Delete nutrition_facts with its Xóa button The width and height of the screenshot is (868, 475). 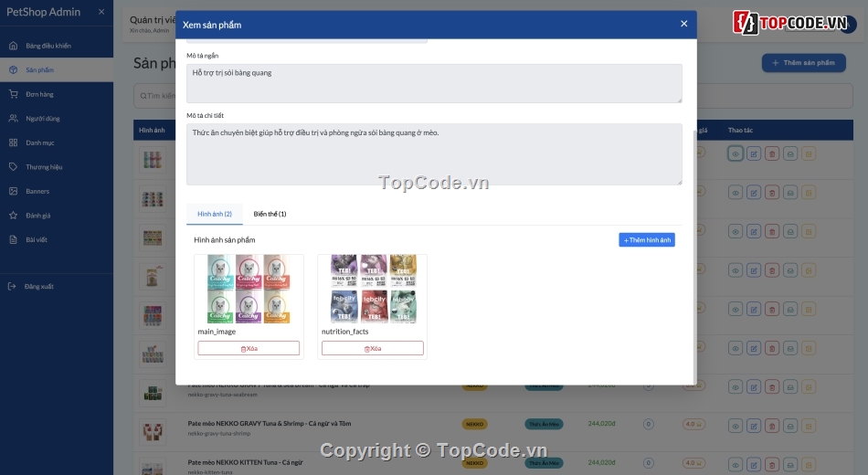pyautogui.click(x=373, y=348)
